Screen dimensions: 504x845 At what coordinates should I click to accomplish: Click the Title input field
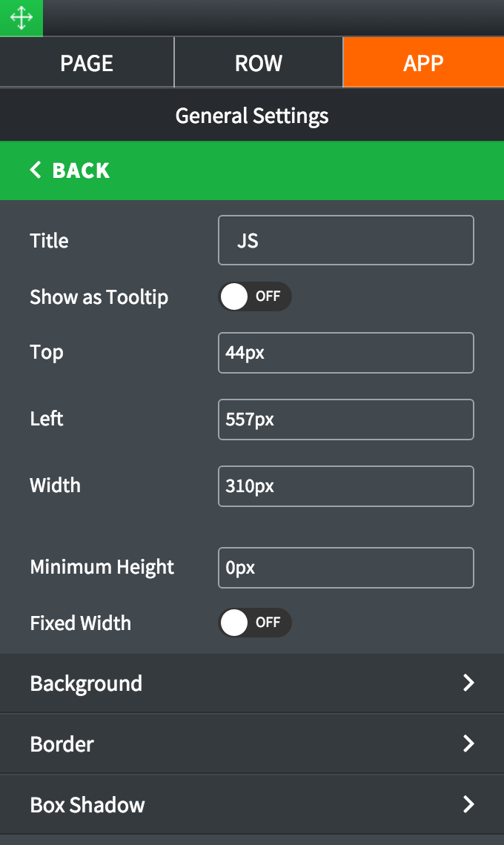[345, 240]
